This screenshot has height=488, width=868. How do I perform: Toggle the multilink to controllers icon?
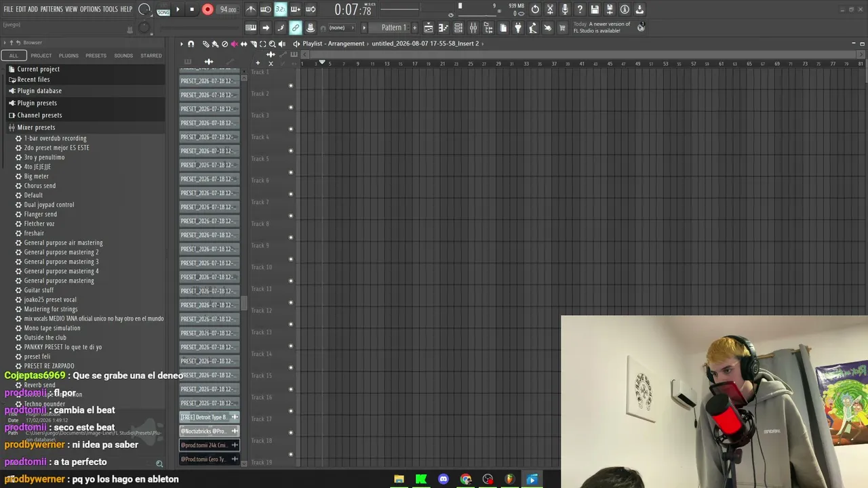296,28
